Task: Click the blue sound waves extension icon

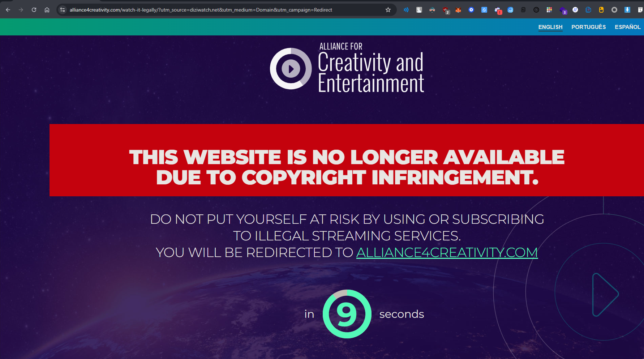Action: [x=406, y=10]
